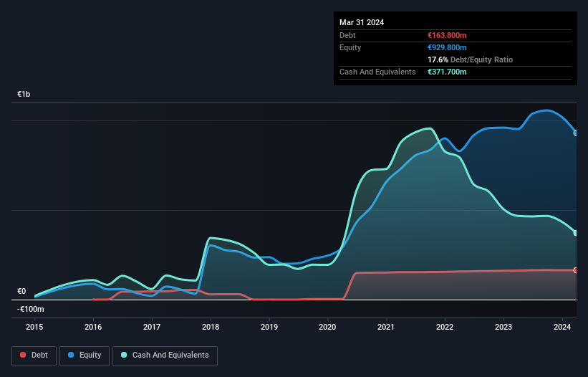Click the 2015 x-axis label

click(x=34, y=327)
